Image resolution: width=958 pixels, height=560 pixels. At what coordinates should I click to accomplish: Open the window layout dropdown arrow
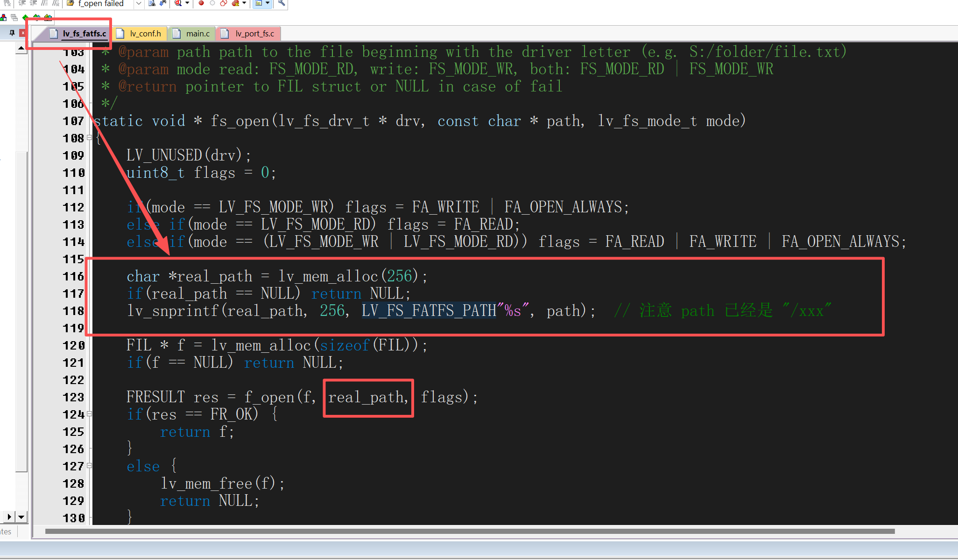tap(268, 3)
